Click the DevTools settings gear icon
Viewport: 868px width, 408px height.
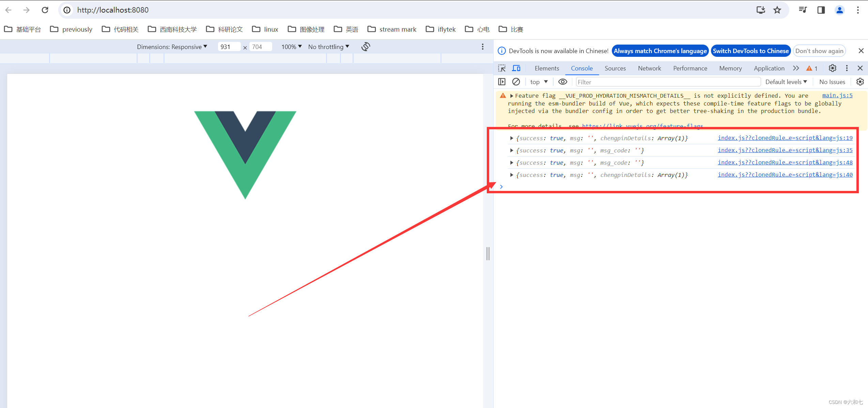[833, 67]
